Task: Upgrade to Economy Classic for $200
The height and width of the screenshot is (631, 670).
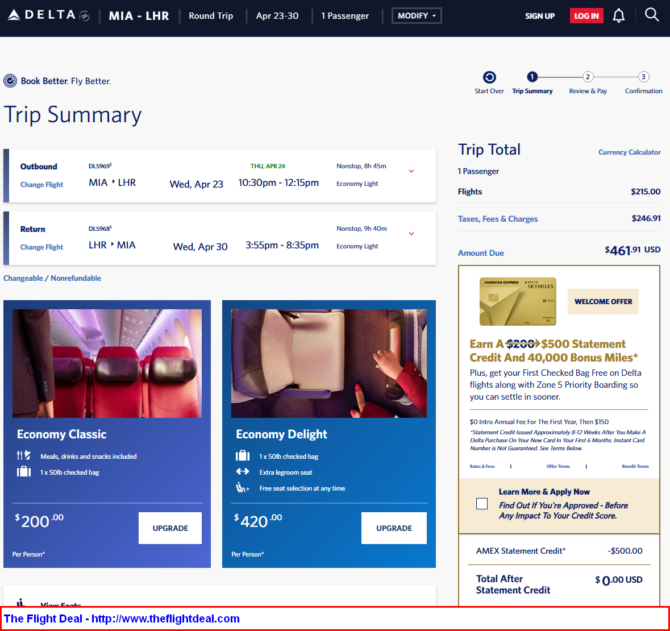Action: coord(170,528)
